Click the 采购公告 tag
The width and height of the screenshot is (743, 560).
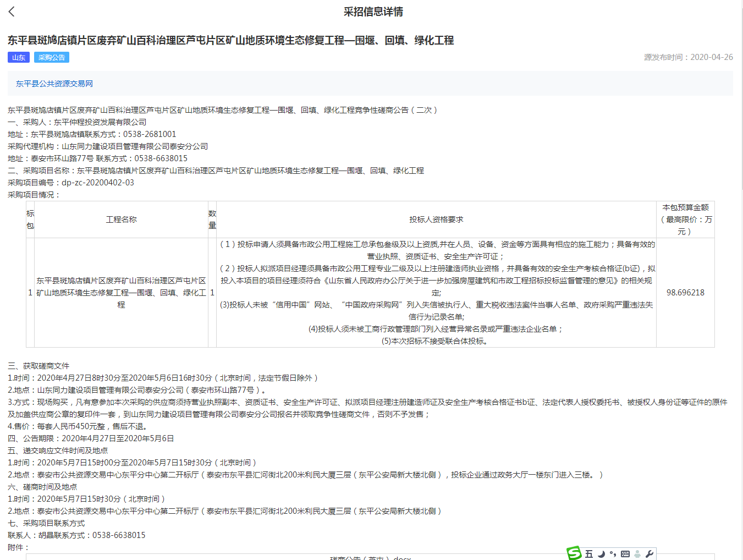tap(52, 57)
